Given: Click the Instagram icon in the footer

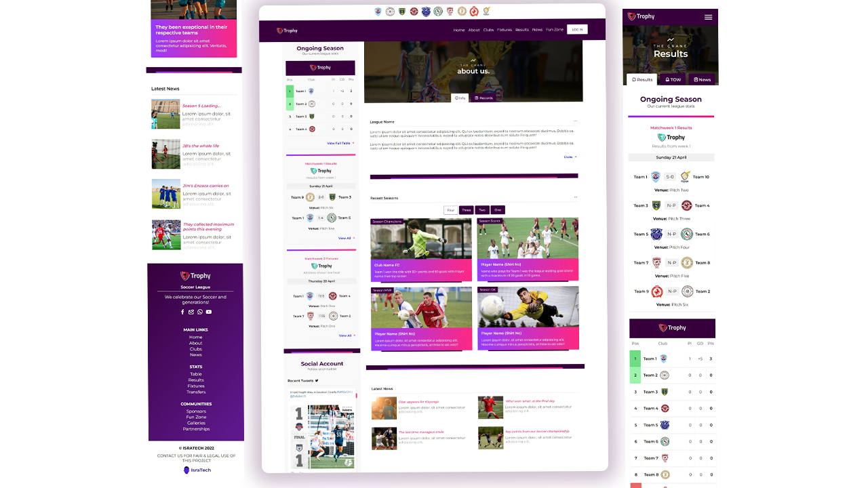Looking at the screenshot, I should pyautogui.click(x=191, y=312).
